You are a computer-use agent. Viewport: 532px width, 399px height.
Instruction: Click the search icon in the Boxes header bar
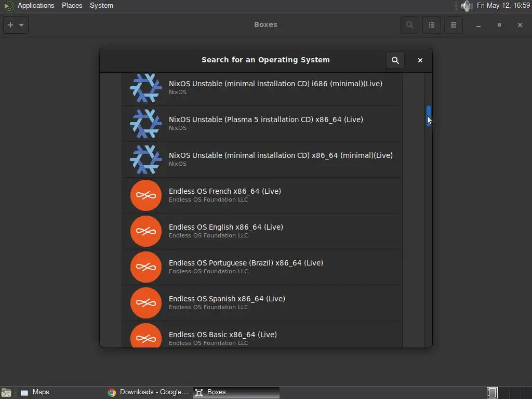point(409,25)
